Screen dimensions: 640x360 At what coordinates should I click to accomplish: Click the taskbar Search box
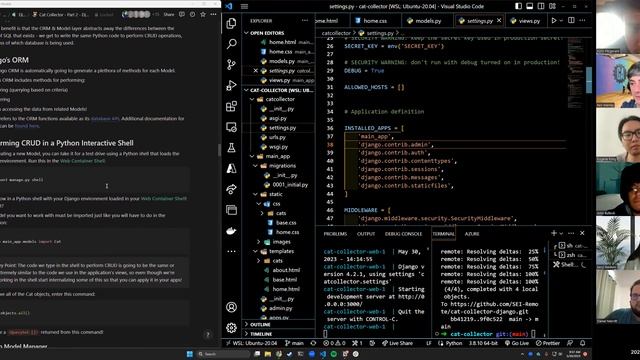(224, 354)
